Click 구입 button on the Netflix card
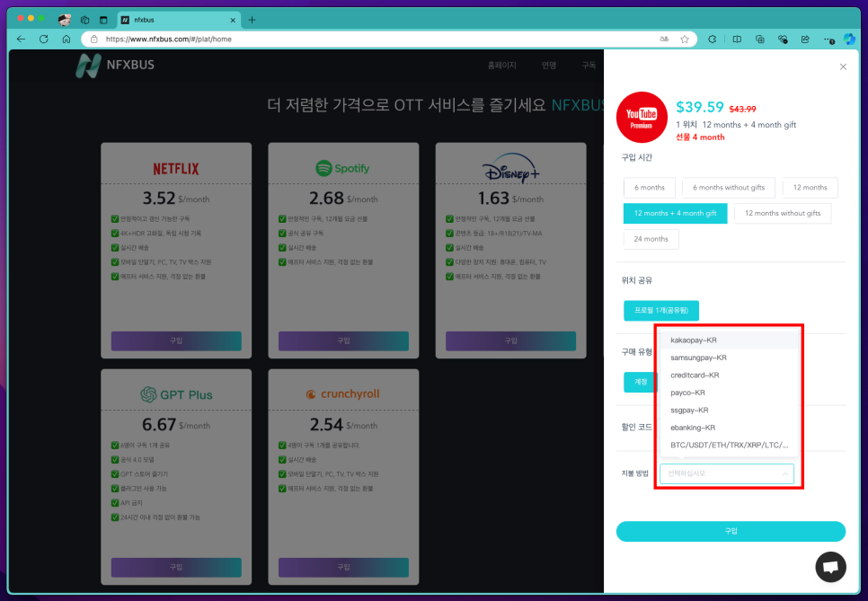This screenshot has width=868, height=601. tap(176, 340)
